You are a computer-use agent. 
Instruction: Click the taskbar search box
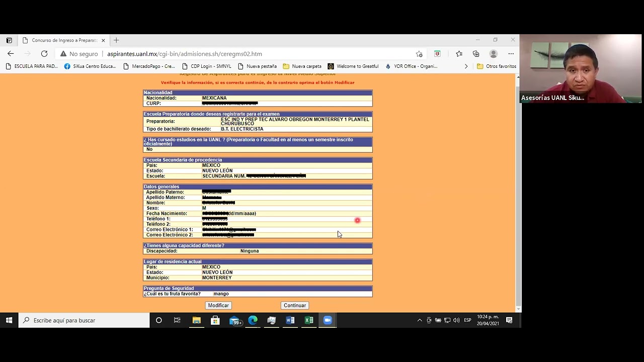84,320
